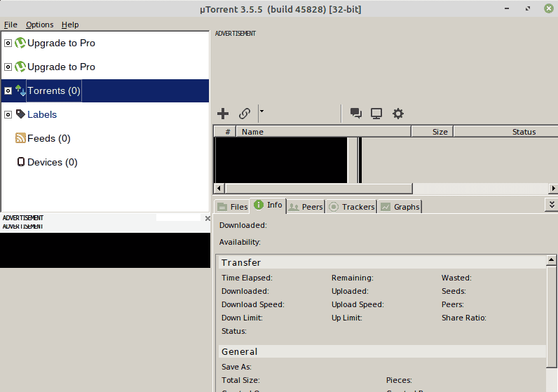Open the Help menu
Viewport: 558px width, 392px height.
click(x=70, y=25)
